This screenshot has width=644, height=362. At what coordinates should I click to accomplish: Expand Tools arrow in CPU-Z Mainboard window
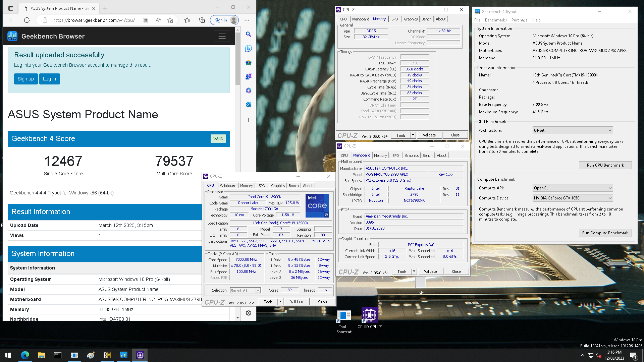click(x=414, y=271)
